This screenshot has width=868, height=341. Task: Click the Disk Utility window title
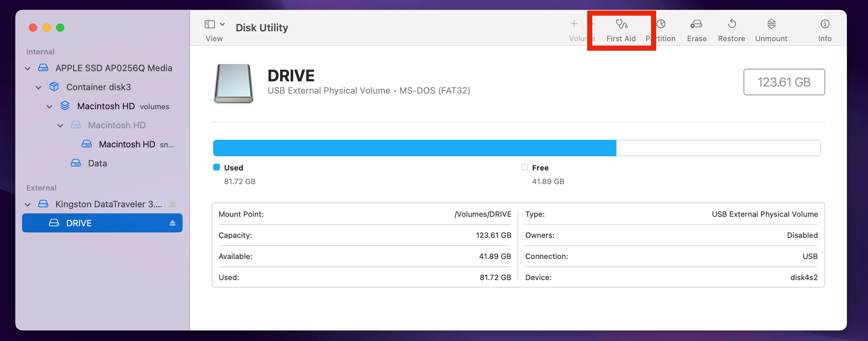[262, 28]
